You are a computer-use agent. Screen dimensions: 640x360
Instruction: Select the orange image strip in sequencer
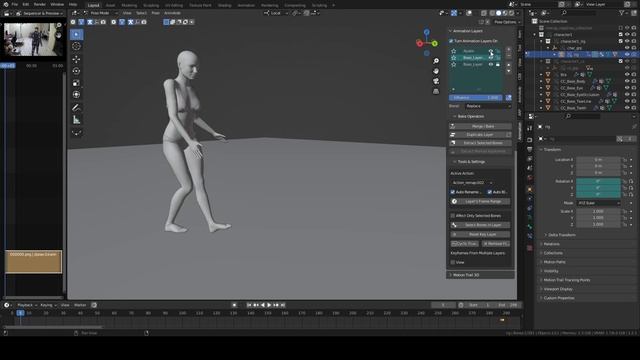[33, 262]
